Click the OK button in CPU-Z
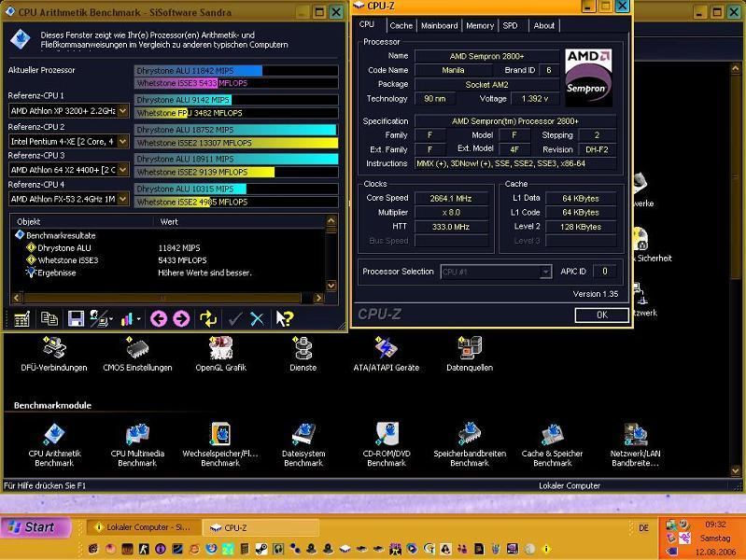Viewport: 746px width, 560px height. (x=602, y=315)
